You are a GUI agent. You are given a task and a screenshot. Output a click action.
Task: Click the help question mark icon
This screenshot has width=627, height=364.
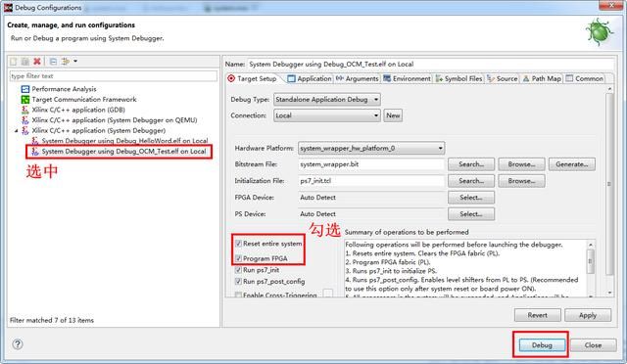tap(18, 344)
